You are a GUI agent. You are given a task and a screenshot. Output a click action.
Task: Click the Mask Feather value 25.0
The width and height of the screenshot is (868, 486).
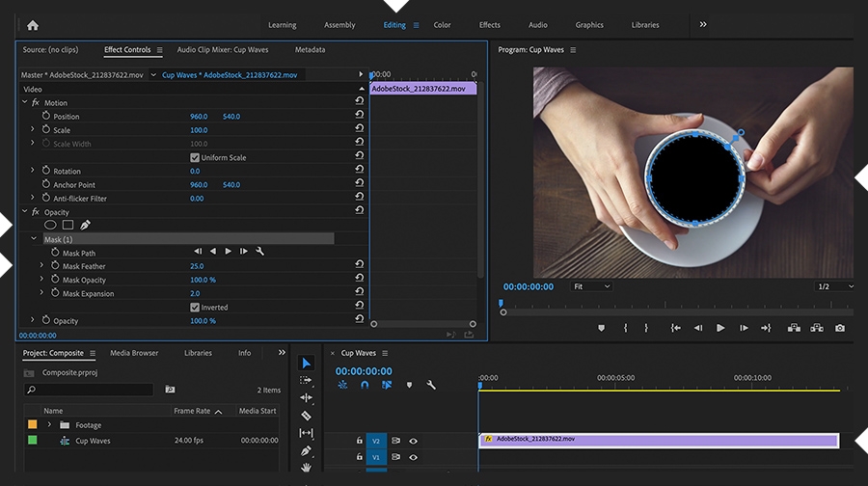(197, 266)
